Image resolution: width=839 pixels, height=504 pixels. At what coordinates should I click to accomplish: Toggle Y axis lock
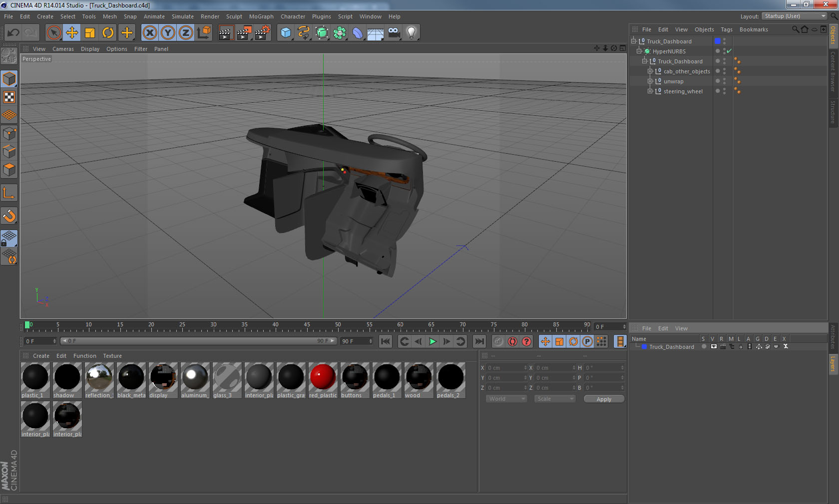(x=168, y=33)
